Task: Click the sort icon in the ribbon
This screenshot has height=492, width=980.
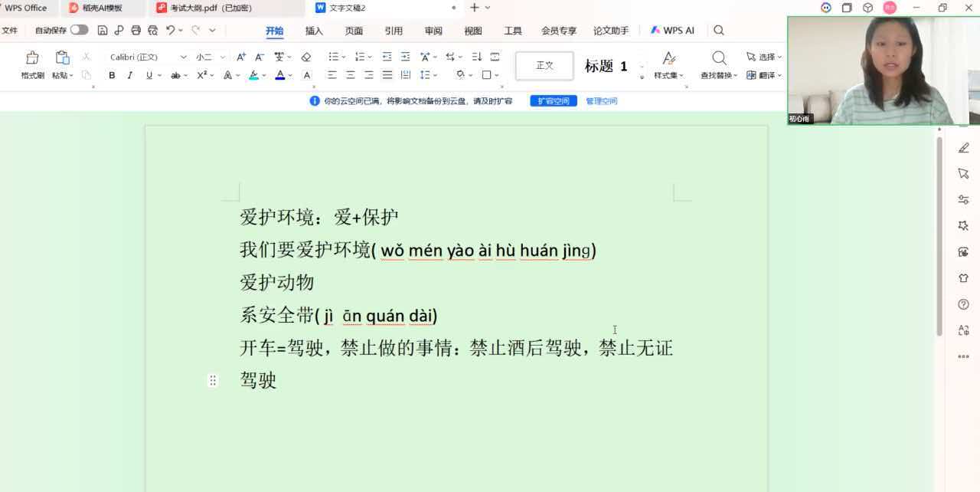Action: pyautogui.click(x=476, y=57)
